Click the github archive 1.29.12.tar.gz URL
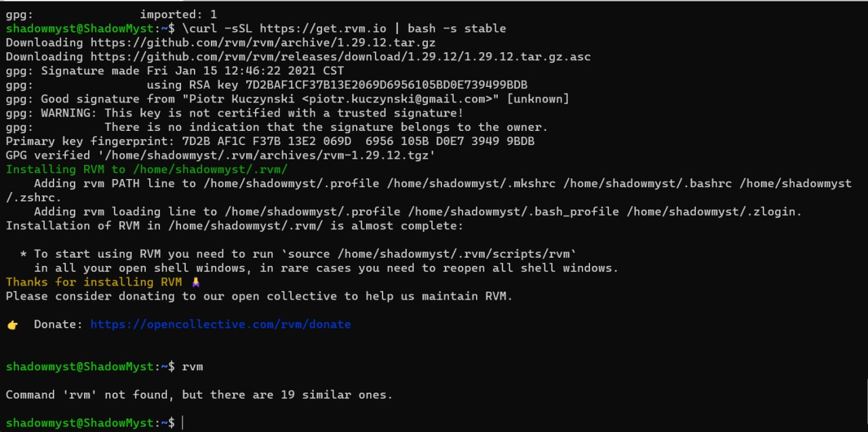 tap(263, 43)
